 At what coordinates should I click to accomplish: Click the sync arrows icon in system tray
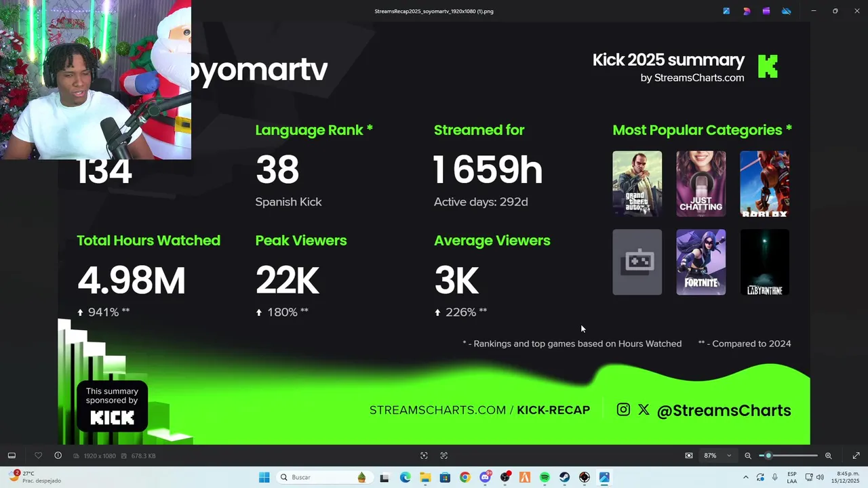(x=760, y=477)
